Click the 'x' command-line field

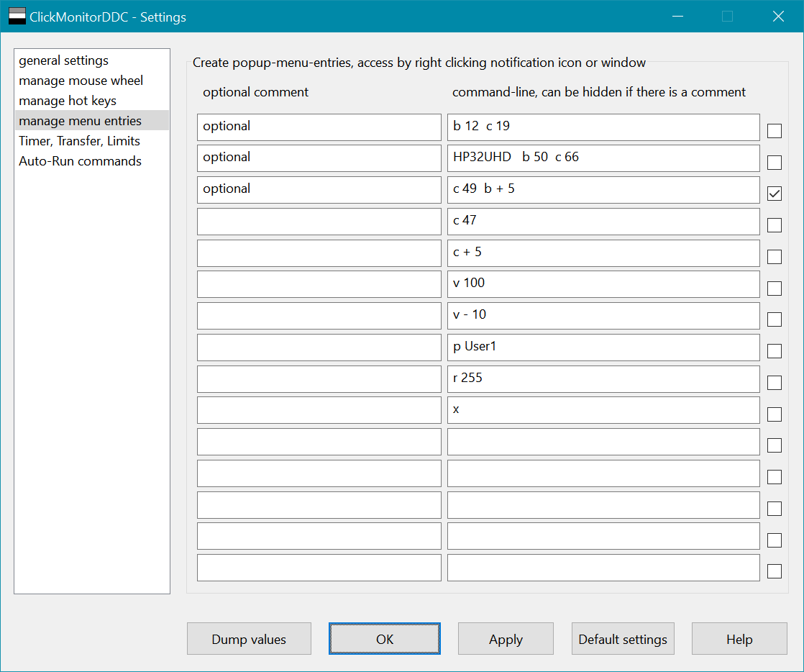603,410
